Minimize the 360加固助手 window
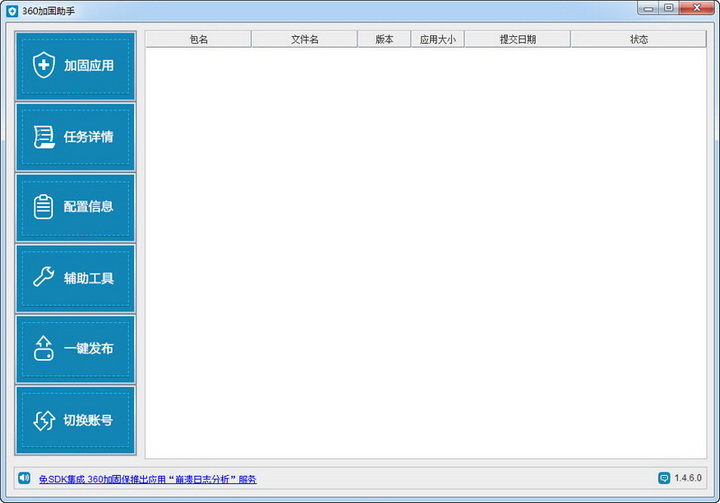 point(648,8)
